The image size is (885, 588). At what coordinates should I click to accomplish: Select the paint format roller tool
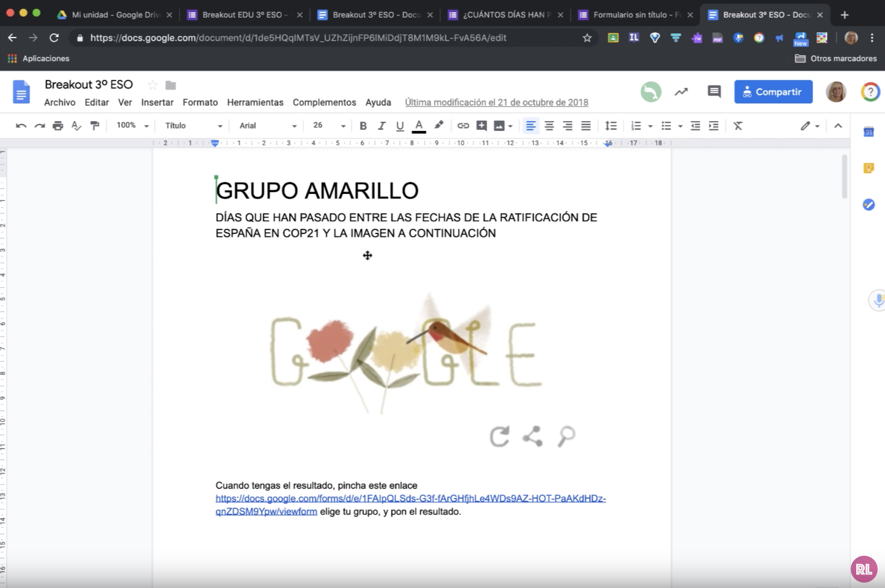pyautogui.click(x=95, y=126)
